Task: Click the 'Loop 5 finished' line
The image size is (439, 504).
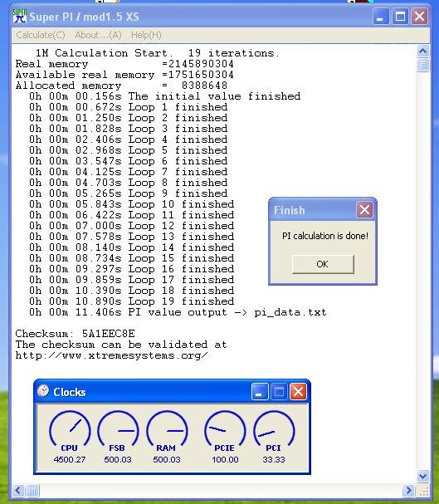Action: pyautogui.click(x=128, y=150)
